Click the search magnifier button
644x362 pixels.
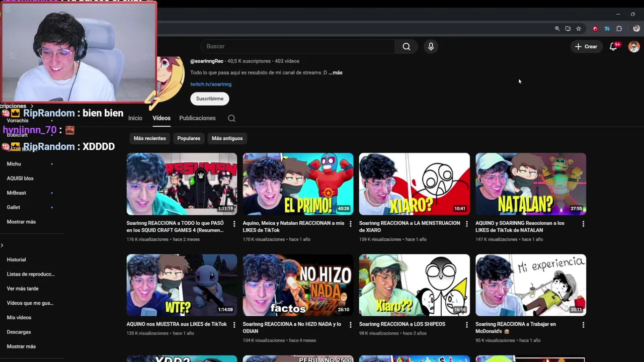tap(406, 46)
